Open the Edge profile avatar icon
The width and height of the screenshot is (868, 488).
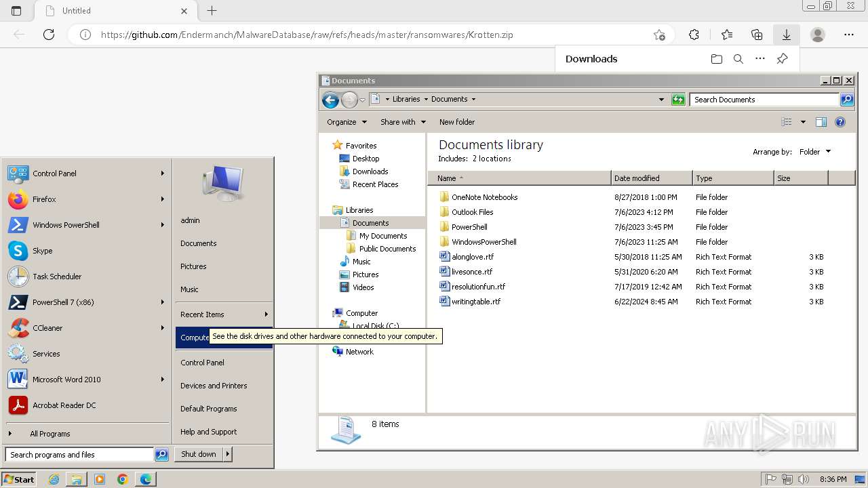click(x=818, y=35)
